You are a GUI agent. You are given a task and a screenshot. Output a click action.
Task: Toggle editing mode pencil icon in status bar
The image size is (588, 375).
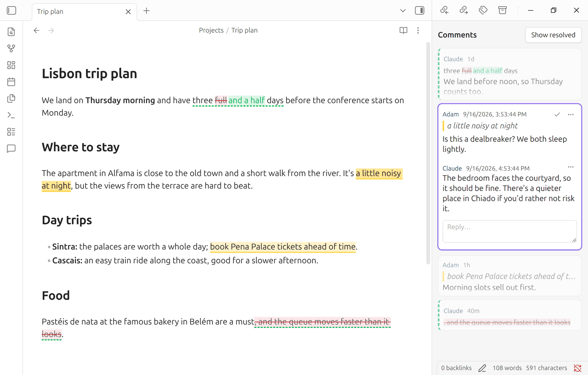click(x=482, y=368)
